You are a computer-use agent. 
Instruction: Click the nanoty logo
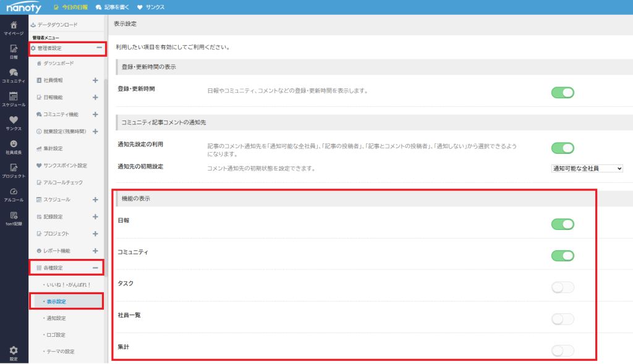point(24,7)
